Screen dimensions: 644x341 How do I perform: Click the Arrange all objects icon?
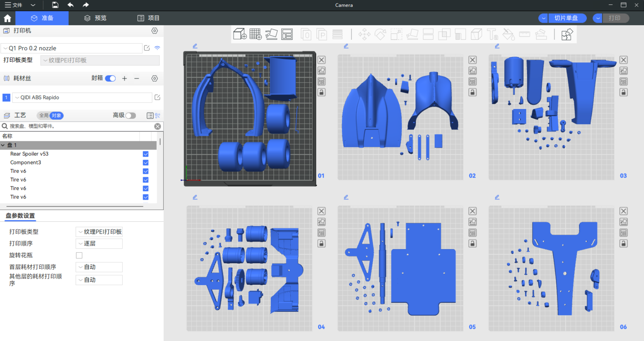pyautogui.click(x=287, y=34)
